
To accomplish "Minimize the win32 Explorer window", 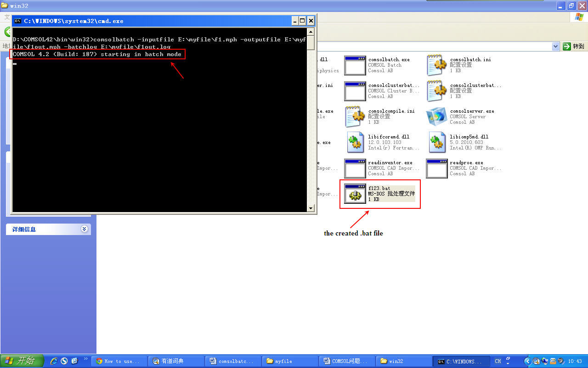I will [x=561, y=6].
